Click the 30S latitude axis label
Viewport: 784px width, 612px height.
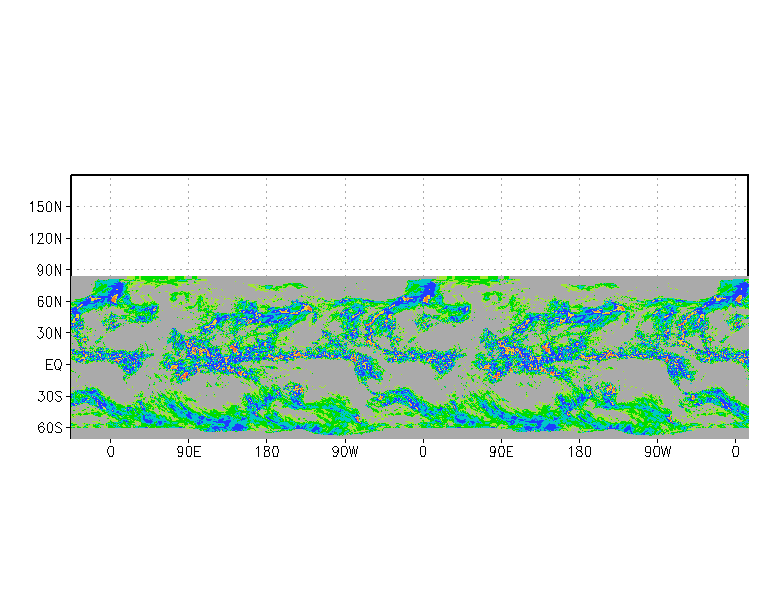click(x=50, y=396)
